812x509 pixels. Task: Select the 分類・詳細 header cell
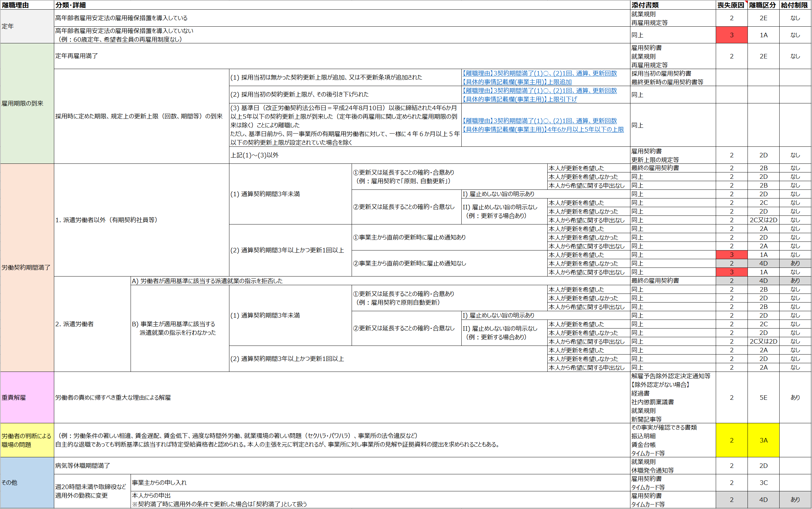pos(342,5)
